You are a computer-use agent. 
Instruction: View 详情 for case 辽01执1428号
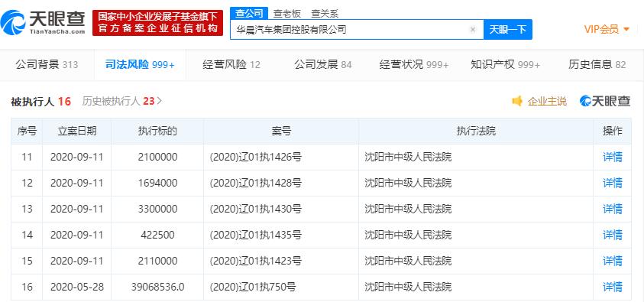613,183
